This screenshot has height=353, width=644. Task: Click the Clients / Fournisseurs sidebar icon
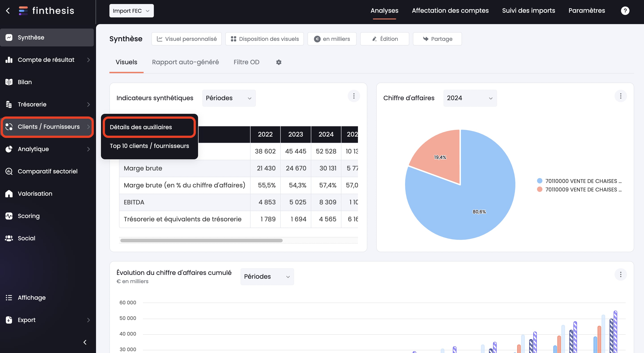click(9, 127)
